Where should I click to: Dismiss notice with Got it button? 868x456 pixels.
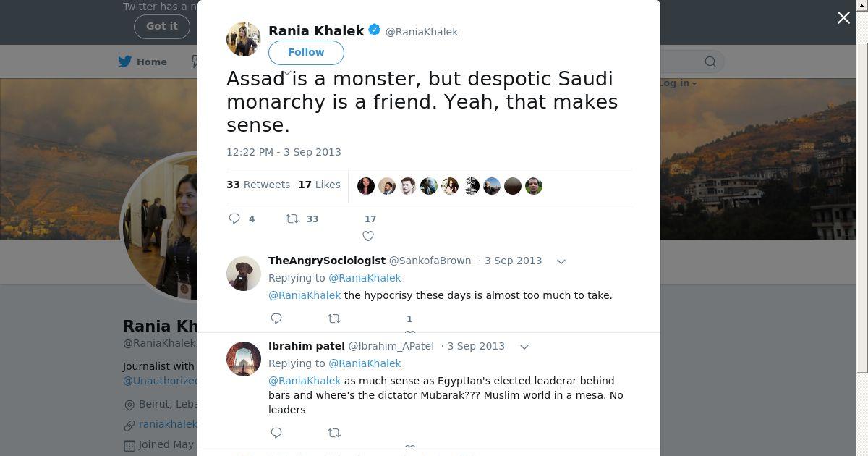[161, 26]
